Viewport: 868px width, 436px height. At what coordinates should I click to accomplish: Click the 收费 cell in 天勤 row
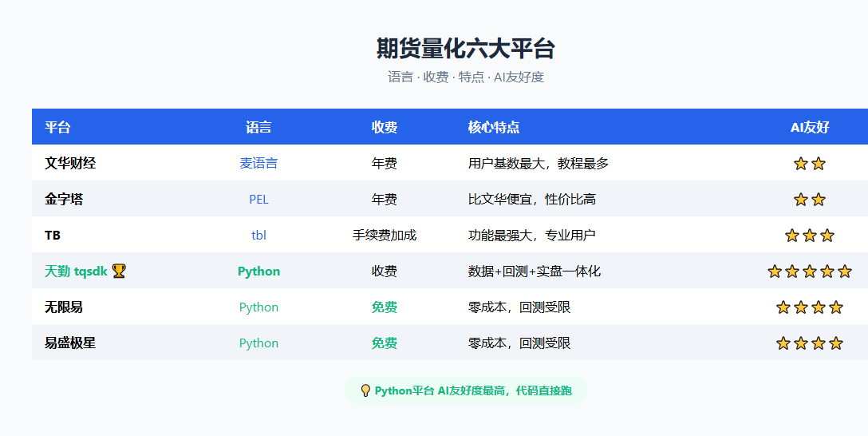(x=385, y=271)
